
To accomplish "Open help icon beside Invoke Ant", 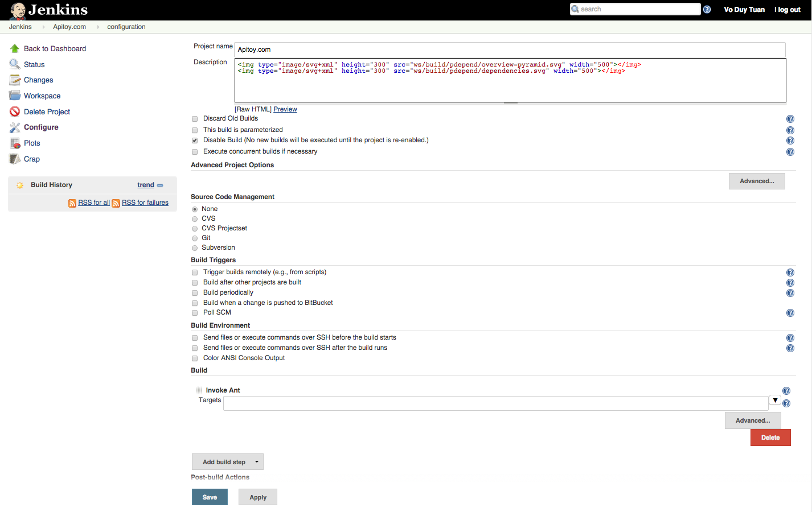I will [786, 391].
